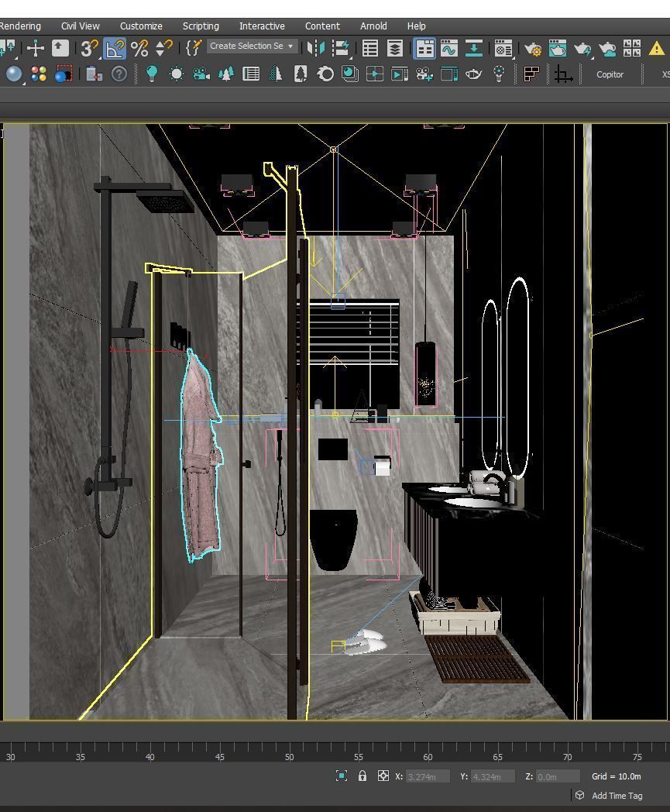Toggle Absolute/Offset transform mode

(383, 776)
